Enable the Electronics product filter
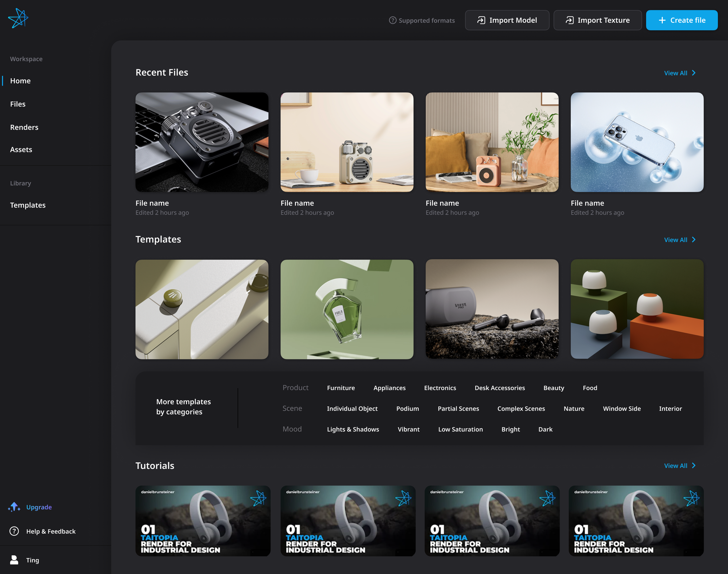The width and height of the screenshot is (728, 574). [440, 387]
